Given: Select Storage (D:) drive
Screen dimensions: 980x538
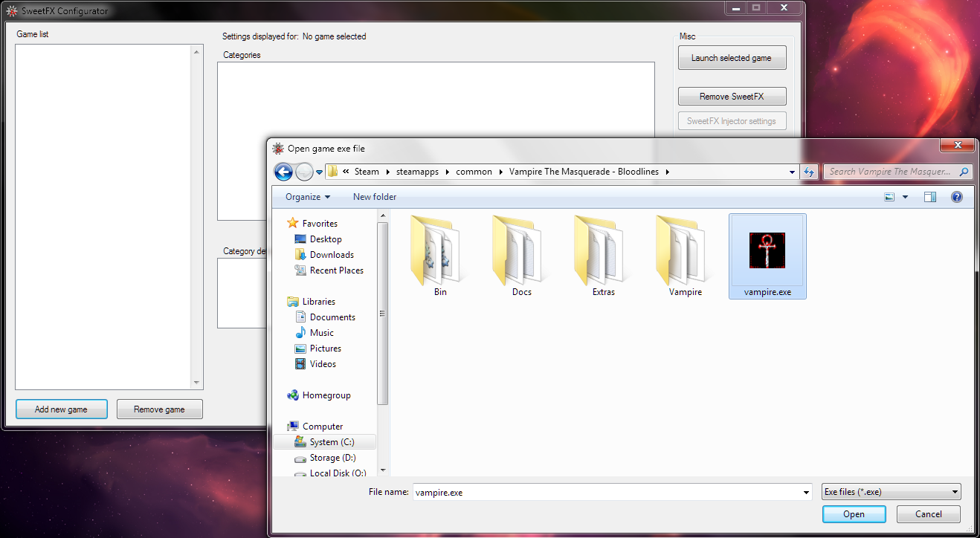Looking at the screenshot, I should [325, 458].
